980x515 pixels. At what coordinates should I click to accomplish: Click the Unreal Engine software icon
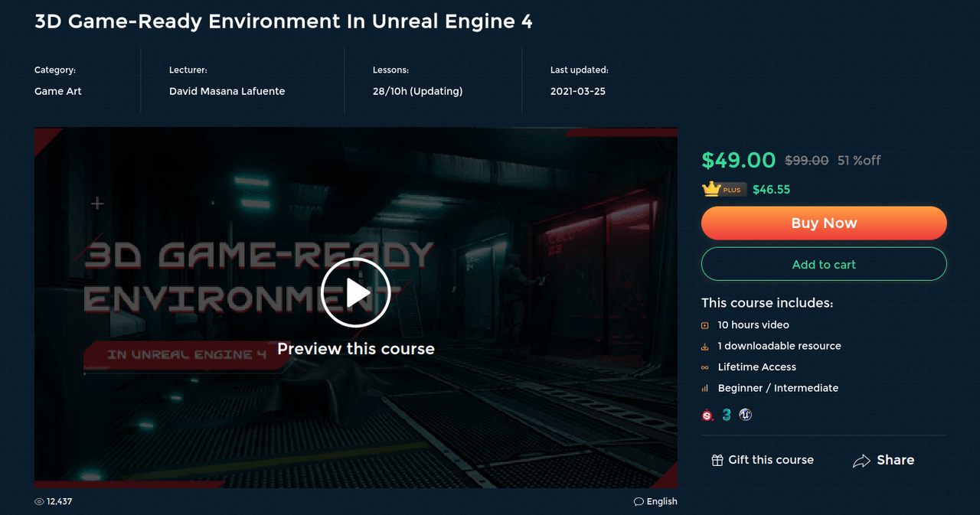(746, 415)
